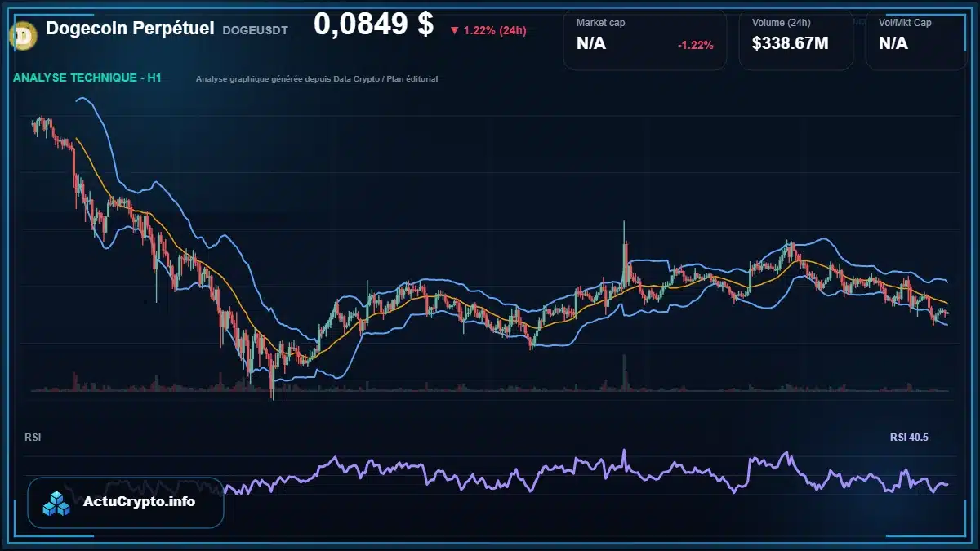This screenshot has height=551, width=980.
Task: Click the RSI label left of indicator
Action: coord(33,438)
